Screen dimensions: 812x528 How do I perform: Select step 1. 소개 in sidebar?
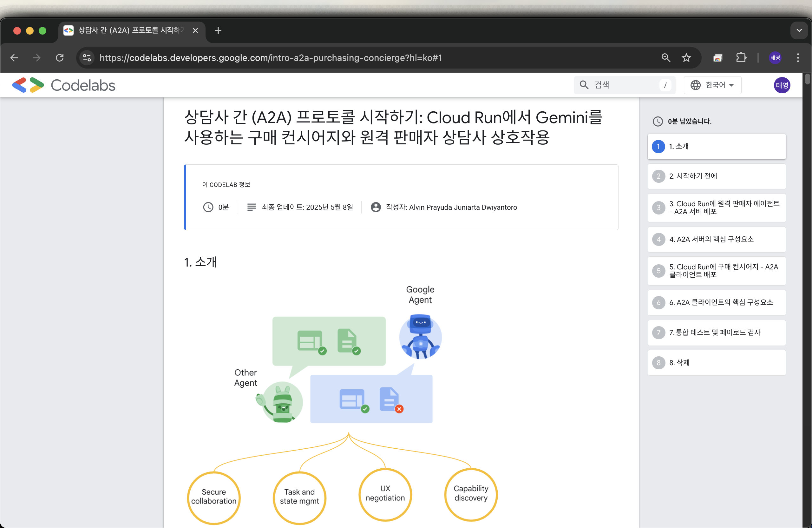(717, 146)
